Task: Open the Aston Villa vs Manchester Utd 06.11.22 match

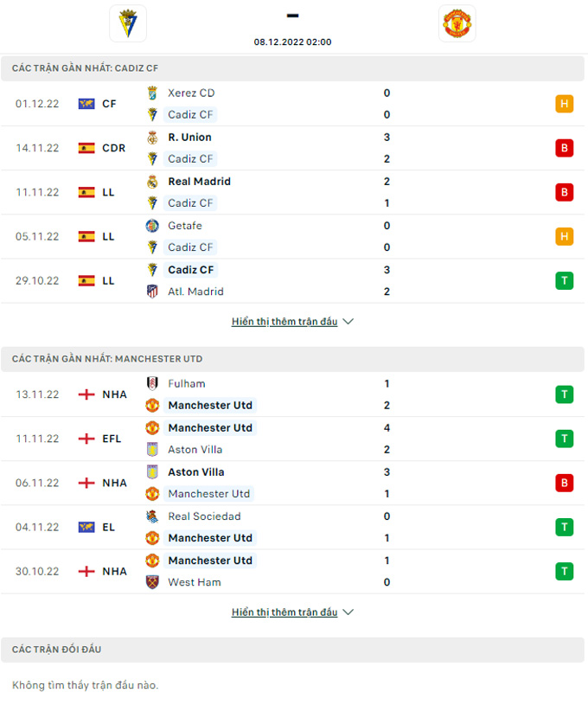Action: click(x=294, y=483)
